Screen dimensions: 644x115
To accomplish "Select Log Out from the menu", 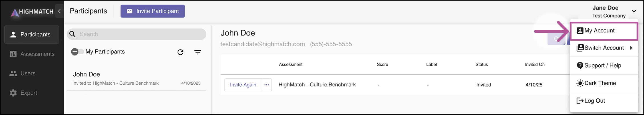I will tap(604, 101).
